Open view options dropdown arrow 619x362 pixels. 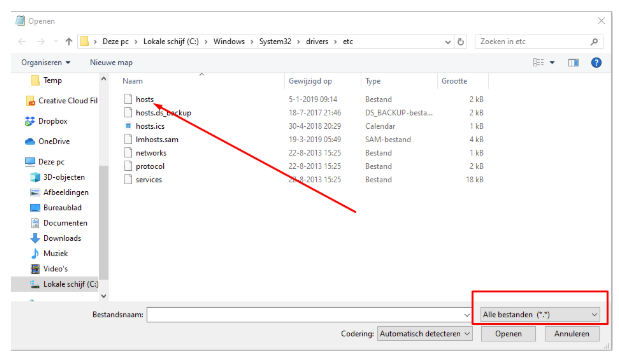coord(552,63)
